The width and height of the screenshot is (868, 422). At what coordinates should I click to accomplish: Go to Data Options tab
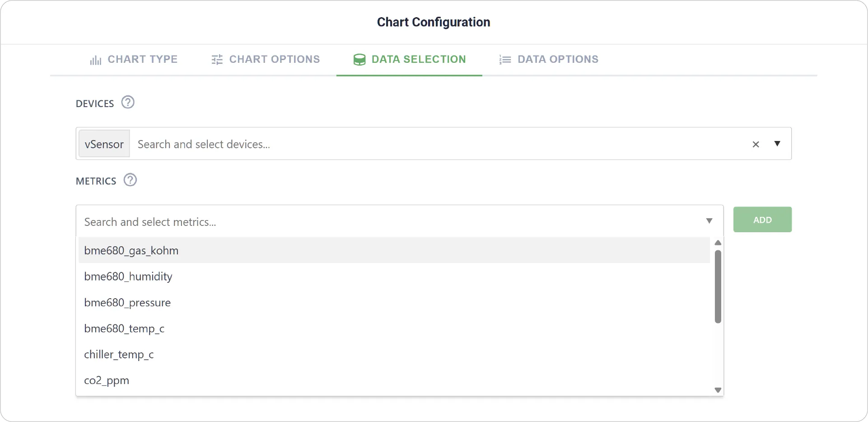[549, 60]
